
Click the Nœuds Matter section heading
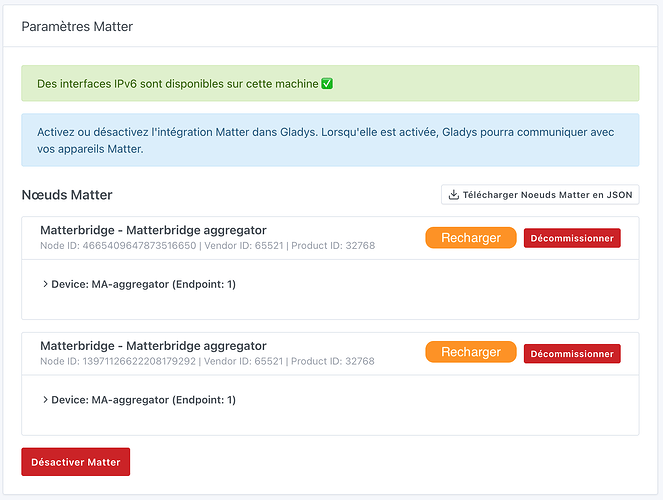point(67,195)
